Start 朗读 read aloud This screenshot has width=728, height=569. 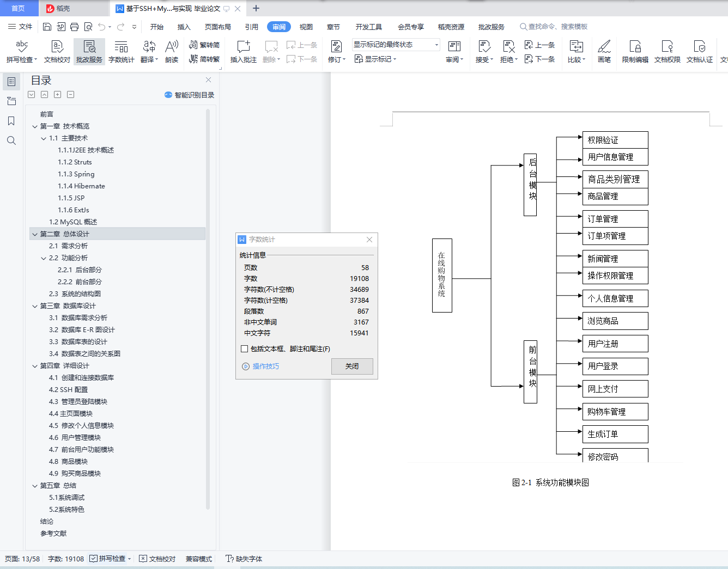coord(172,52)
